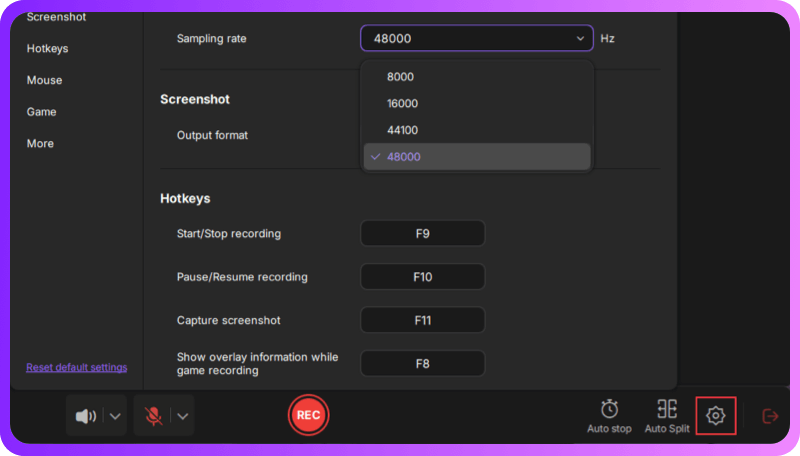Edit Pause/Resume recording hotkey F10
Screen dimensions: 800x456
pos(422,277)
